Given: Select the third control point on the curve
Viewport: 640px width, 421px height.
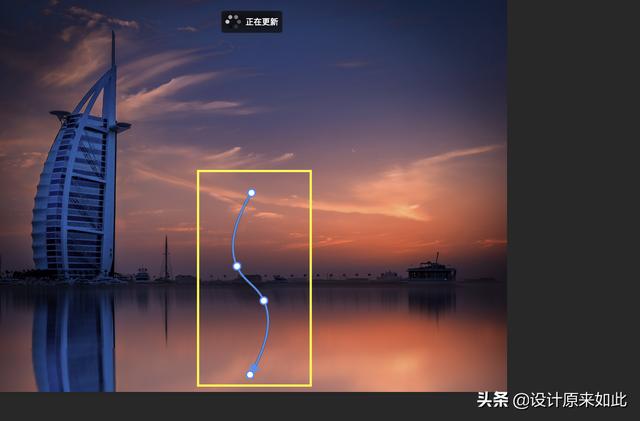Looking at the screenshot, I should pos(264,301).
